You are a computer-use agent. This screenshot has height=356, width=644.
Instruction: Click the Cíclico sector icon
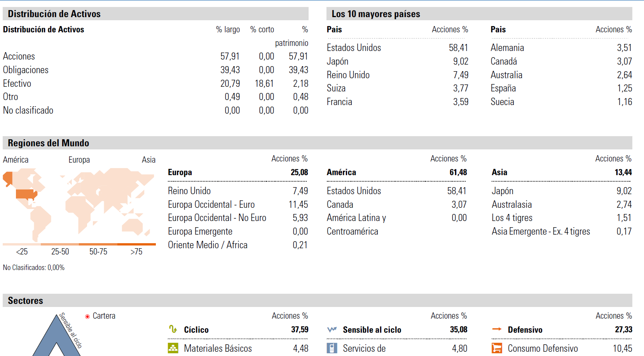173,330
